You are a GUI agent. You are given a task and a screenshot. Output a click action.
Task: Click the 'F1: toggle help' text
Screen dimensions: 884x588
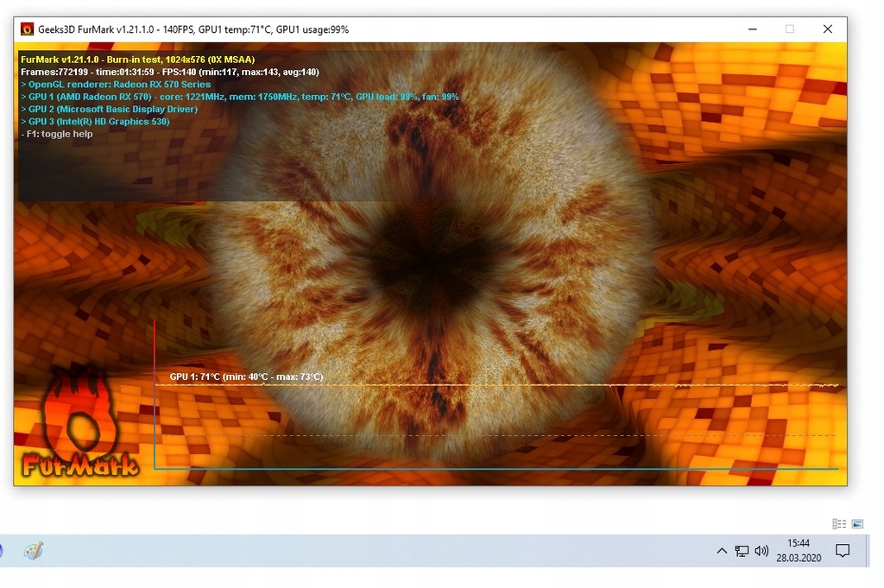pyautogui.click(x=57, y=134)
